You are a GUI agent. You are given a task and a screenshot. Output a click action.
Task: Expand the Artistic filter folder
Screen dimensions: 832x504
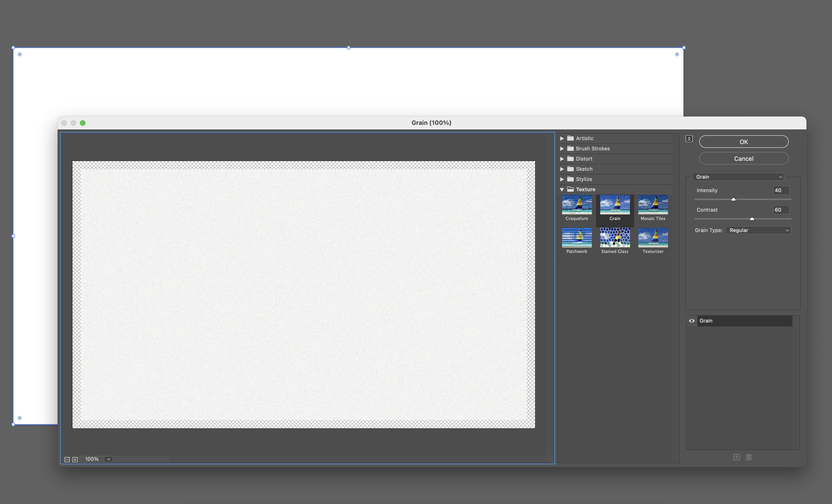click(x=562, y=138)
